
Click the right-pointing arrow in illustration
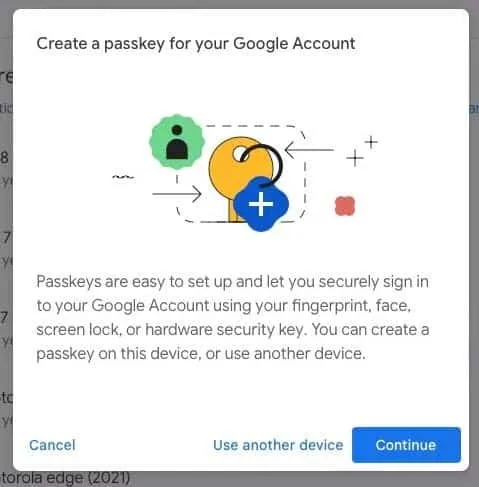(177, 194)
